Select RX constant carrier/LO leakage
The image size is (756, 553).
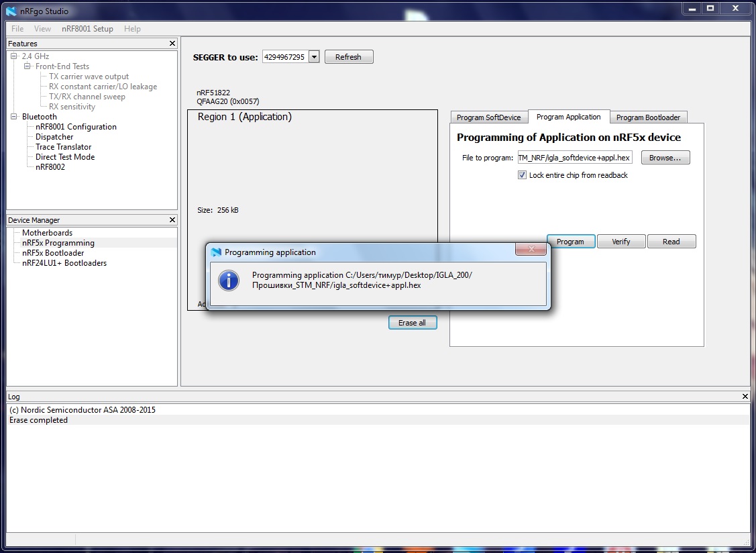[x=103, y=87]
